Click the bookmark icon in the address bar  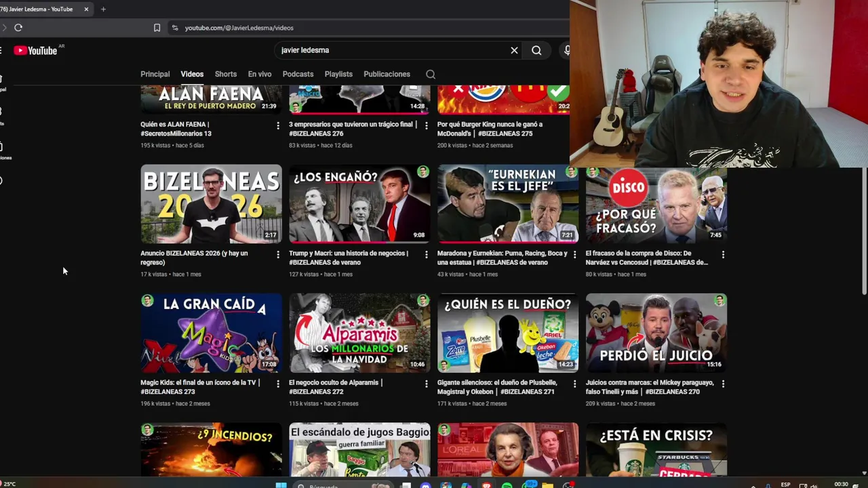[157, 28]
